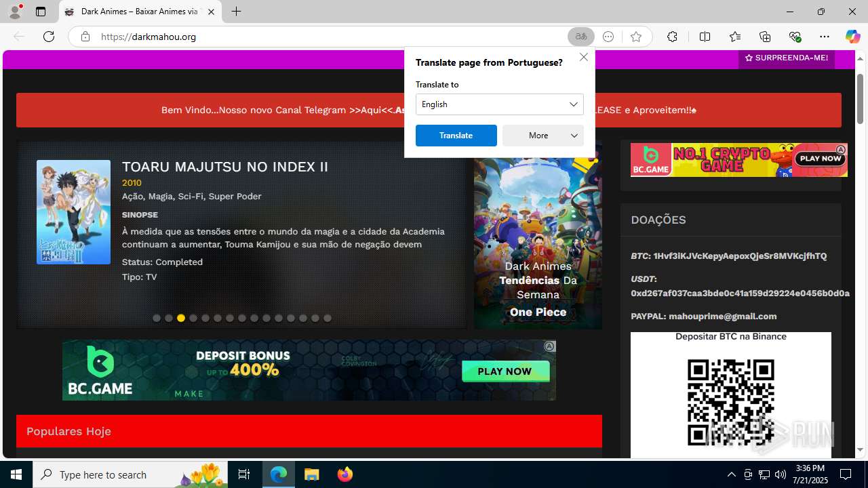Screen dimensions: 868x488
Task: Open the Translate to language dropdown
Action: 500,104
